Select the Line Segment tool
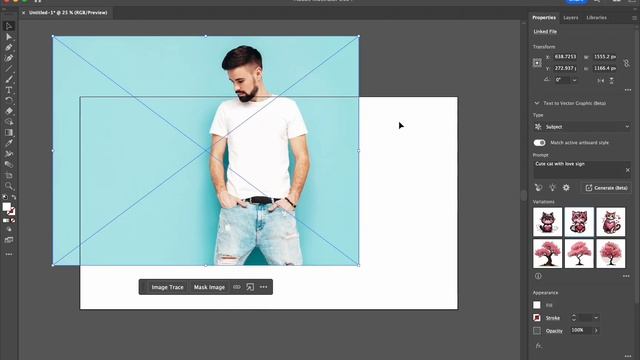The image size is (640, 360). coord(9,69)
